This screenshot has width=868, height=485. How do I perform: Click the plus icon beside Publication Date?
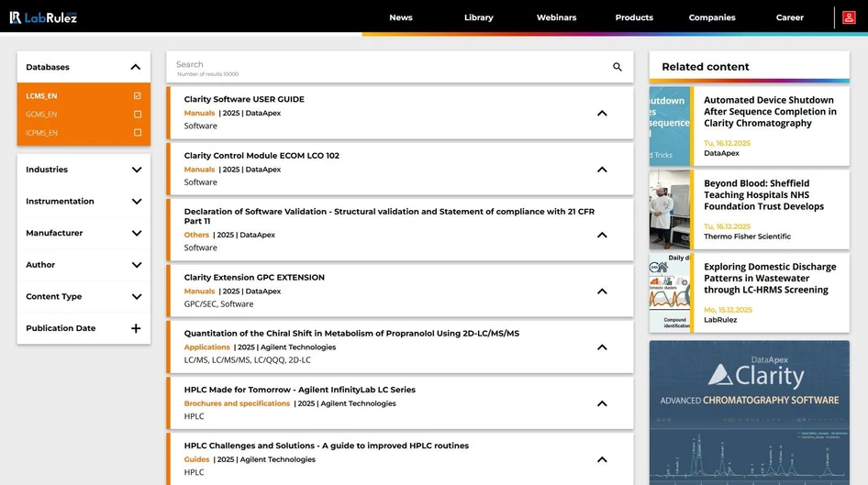click(x=136, y=328)
